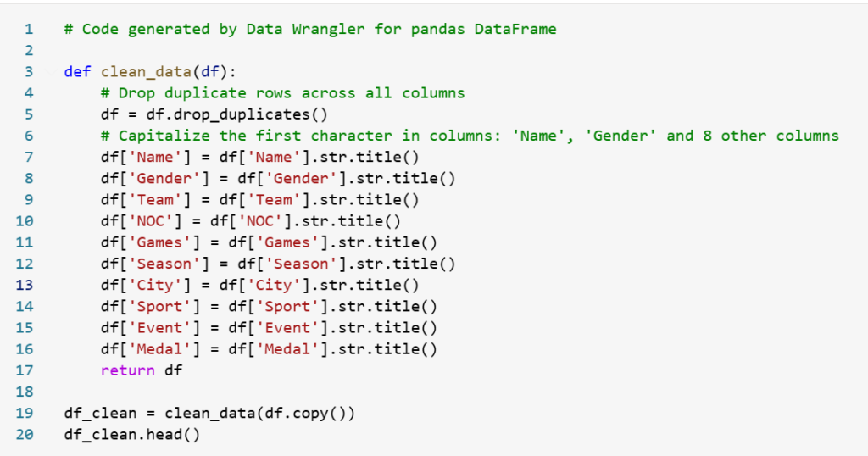Viewport: 868px width, 456px height.
Task: Click the df['Team'] assignment line
Action: pos(259,199)
